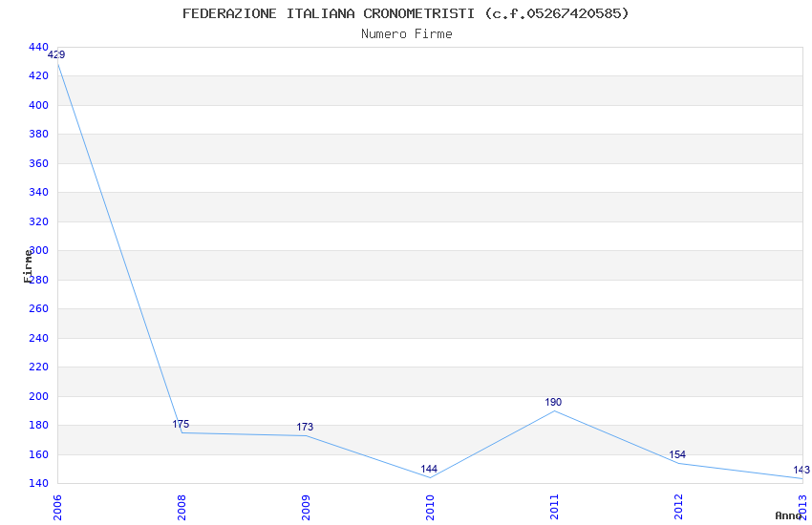Screen dimensions: 812x525
Task: Click the y-axis value 360
Action: [x=39, y=163]
